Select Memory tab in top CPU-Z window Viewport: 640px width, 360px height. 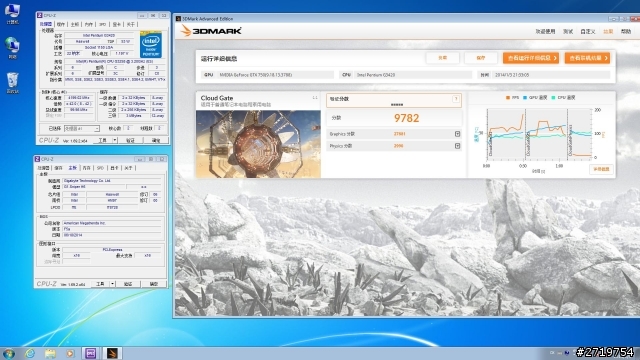pos(89,24)
